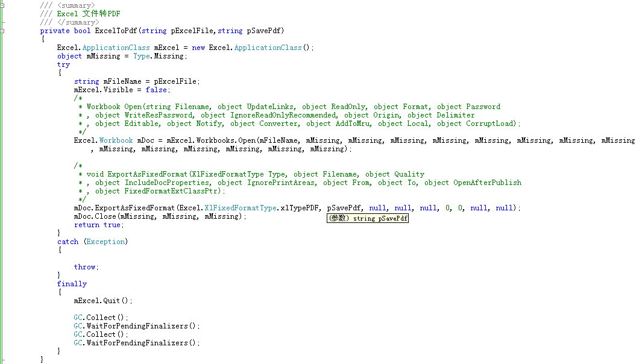Click the 'try' keyword
This screenshot has width=642, height=364.
[x=63, y=64]
